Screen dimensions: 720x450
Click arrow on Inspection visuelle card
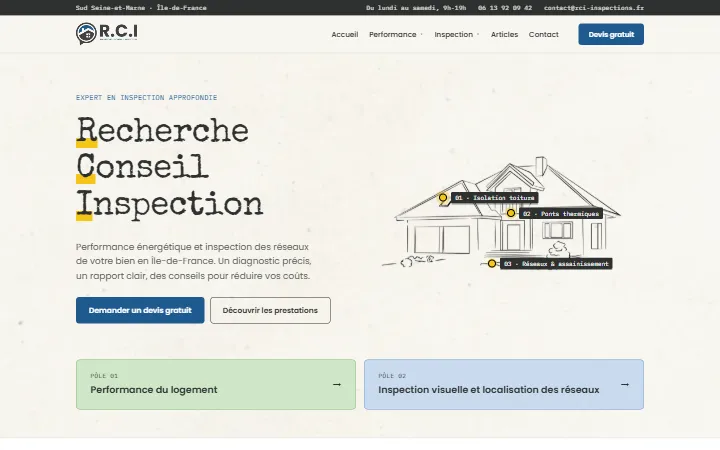tap(625, 384)
